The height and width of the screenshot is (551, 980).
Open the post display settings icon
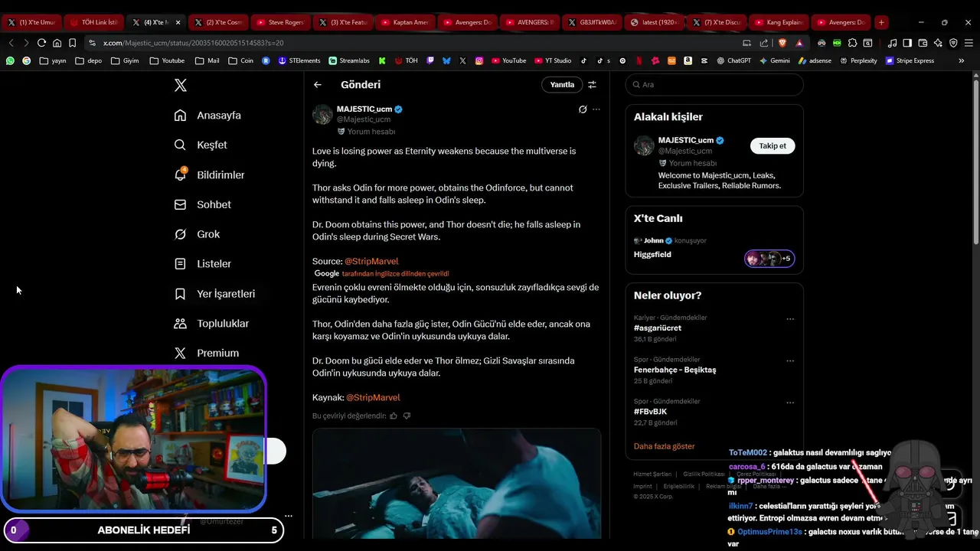tap(592, 85)
